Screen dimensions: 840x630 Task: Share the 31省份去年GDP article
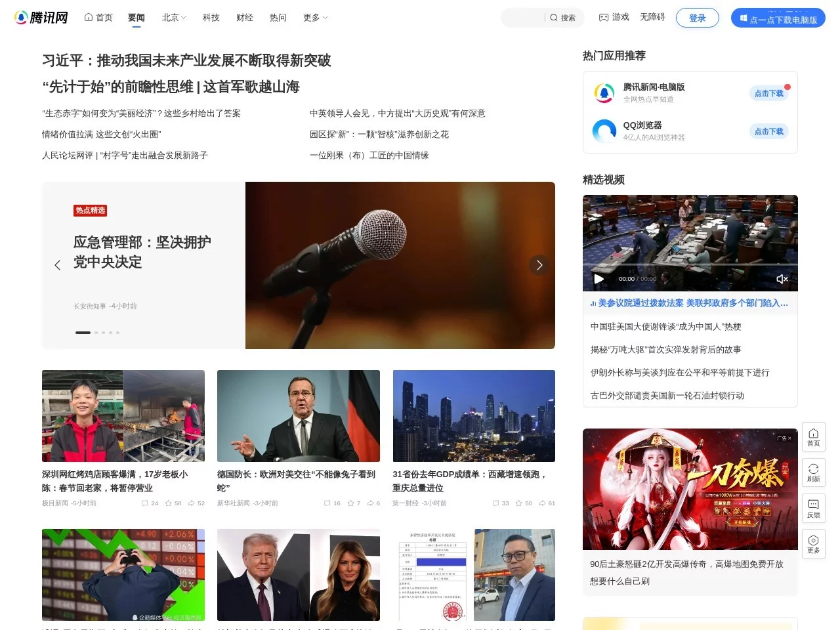tap(543, 503)
